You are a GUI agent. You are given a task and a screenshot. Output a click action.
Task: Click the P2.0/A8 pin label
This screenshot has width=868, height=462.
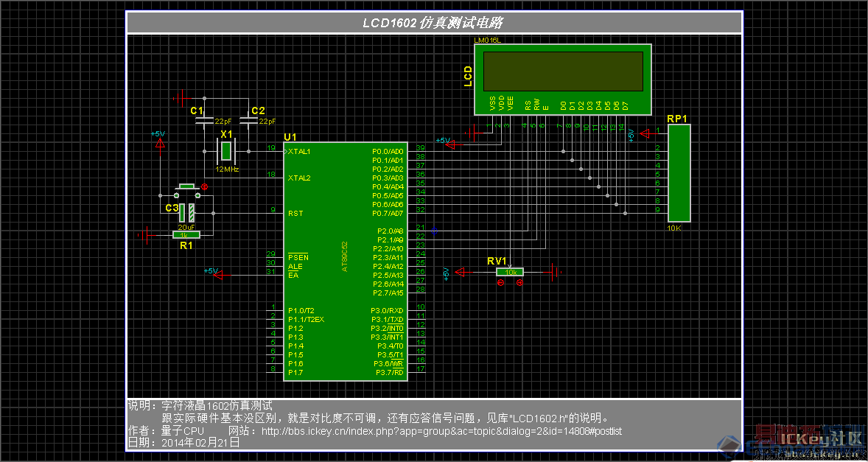tap(391, 231)
